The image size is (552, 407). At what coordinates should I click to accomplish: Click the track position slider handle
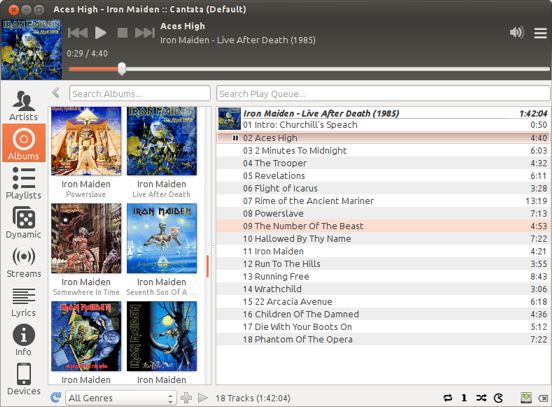(x=122, y=69)
